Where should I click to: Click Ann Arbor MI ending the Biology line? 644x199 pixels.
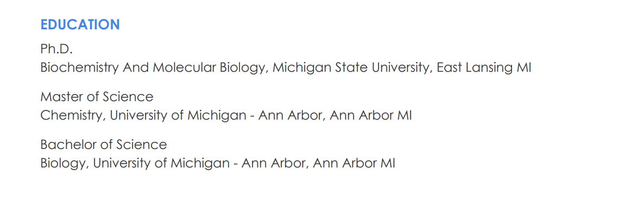click(x=354, y=163)
